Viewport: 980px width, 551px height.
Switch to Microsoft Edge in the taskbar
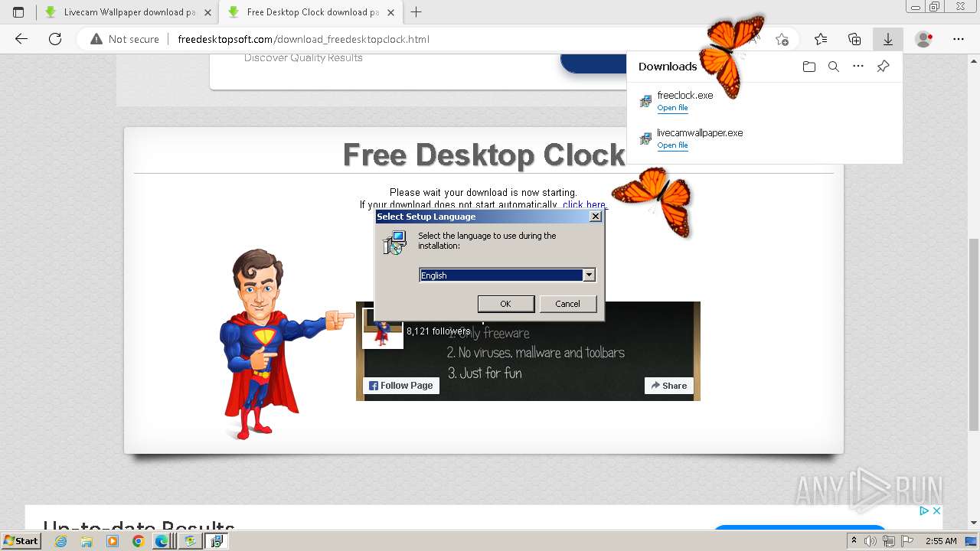[162, 541]
